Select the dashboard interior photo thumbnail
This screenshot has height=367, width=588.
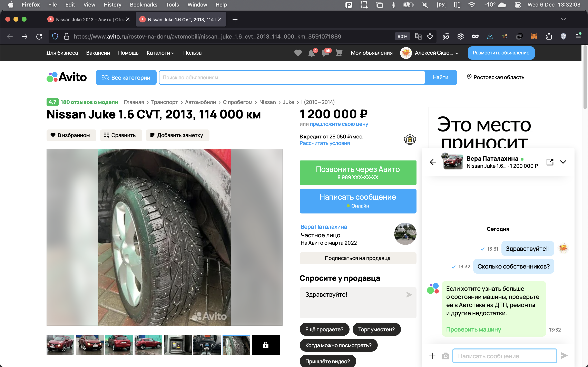coord(207,345)
